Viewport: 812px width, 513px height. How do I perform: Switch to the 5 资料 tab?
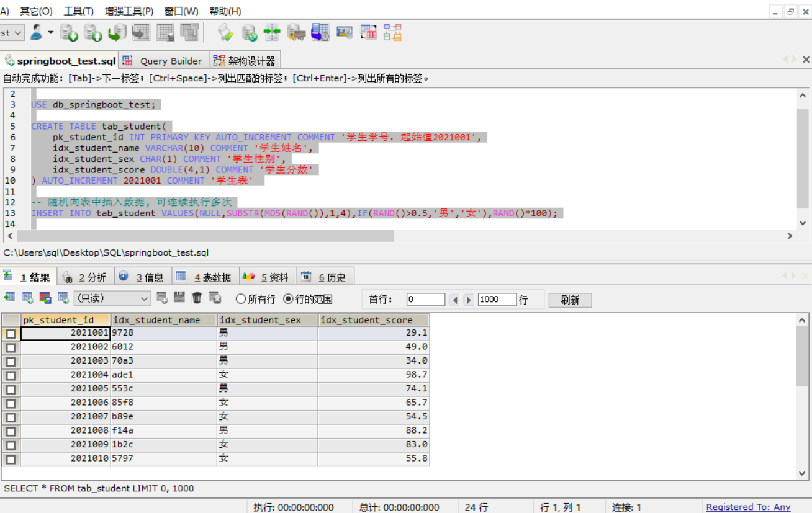click(267, 277)
